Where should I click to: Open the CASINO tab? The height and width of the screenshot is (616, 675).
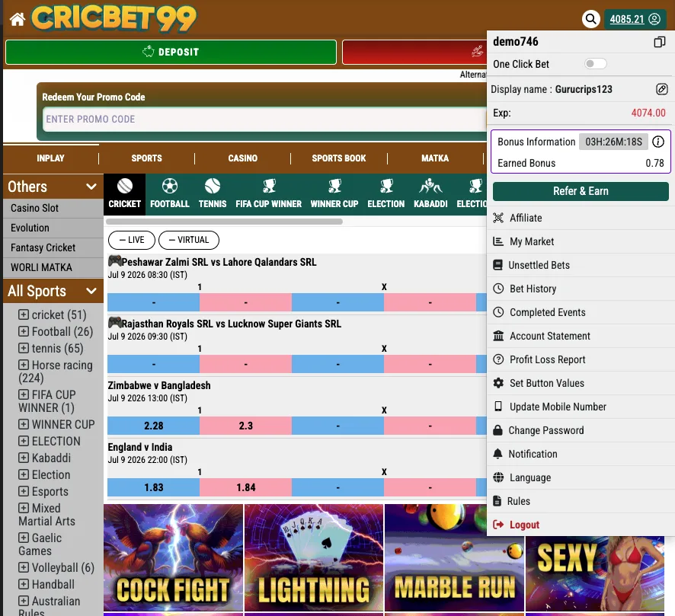click(x=243, y=158)
